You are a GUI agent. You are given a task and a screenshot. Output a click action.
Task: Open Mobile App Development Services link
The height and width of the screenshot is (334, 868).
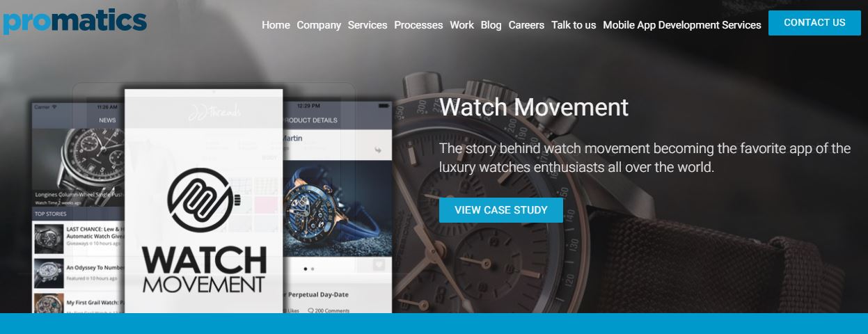[682, 25]
